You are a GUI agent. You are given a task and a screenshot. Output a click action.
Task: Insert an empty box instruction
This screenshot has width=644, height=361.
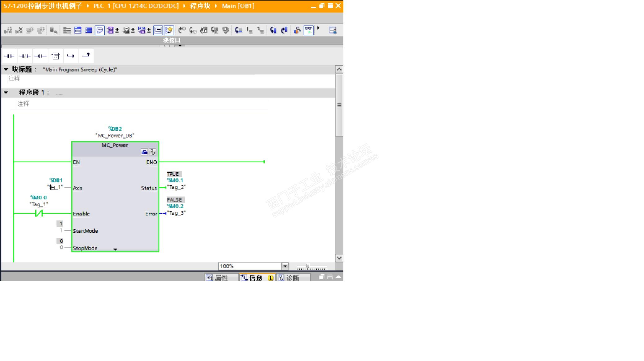coord(56,56)
